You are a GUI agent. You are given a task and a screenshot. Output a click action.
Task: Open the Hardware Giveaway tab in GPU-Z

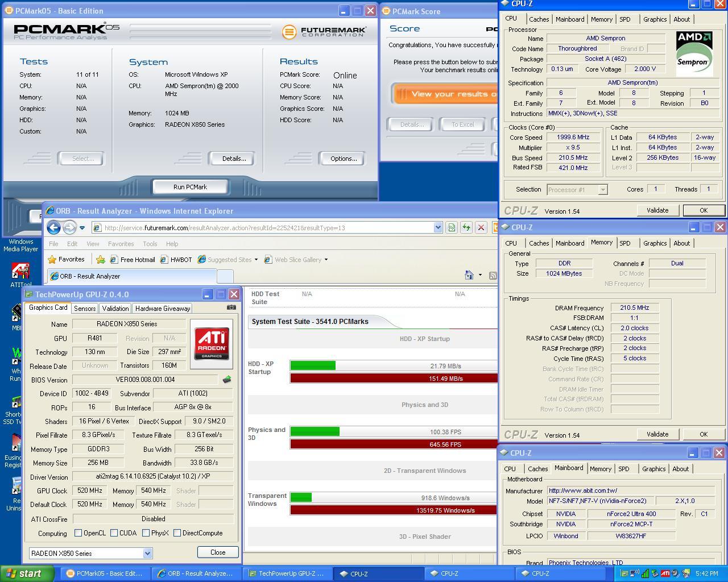click(x=163, y=309)
